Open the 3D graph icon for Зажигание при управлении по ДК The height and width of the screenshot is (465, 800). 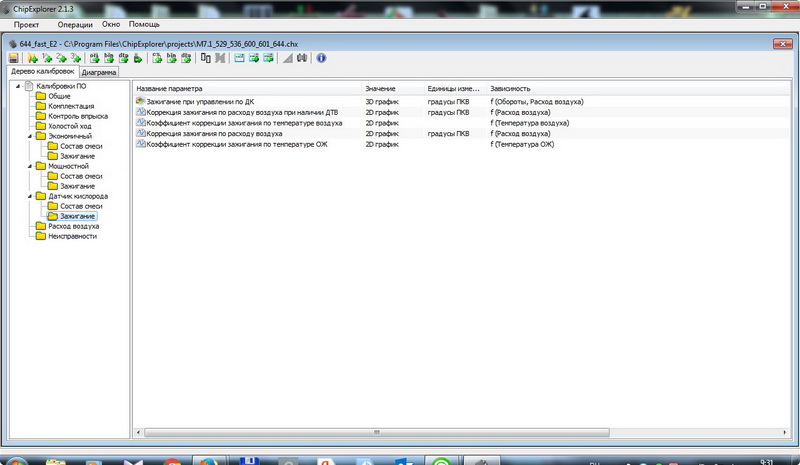pyautogui.click(x=141, y=102)
